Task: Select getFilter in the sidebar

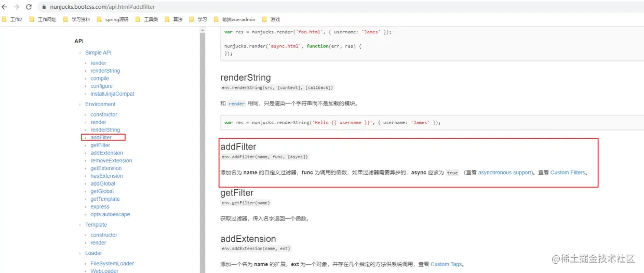Action: 100,146
